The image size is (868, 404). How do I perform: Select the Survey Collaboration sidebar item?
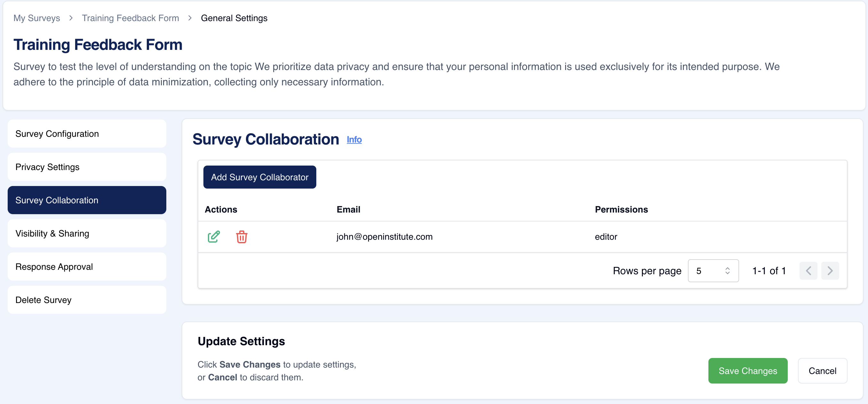[87, 200]
